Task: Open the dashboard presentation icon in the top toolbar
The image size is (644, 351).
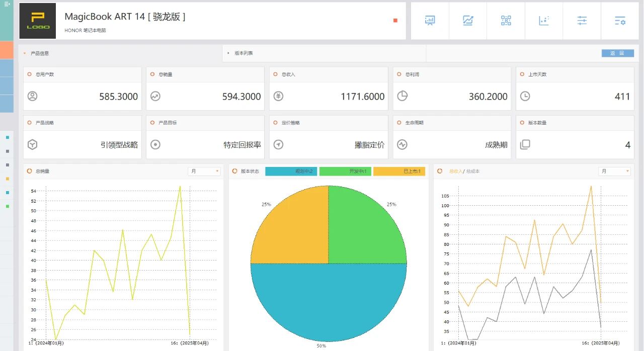Action: pyautogui.click(x=430, y=21)
